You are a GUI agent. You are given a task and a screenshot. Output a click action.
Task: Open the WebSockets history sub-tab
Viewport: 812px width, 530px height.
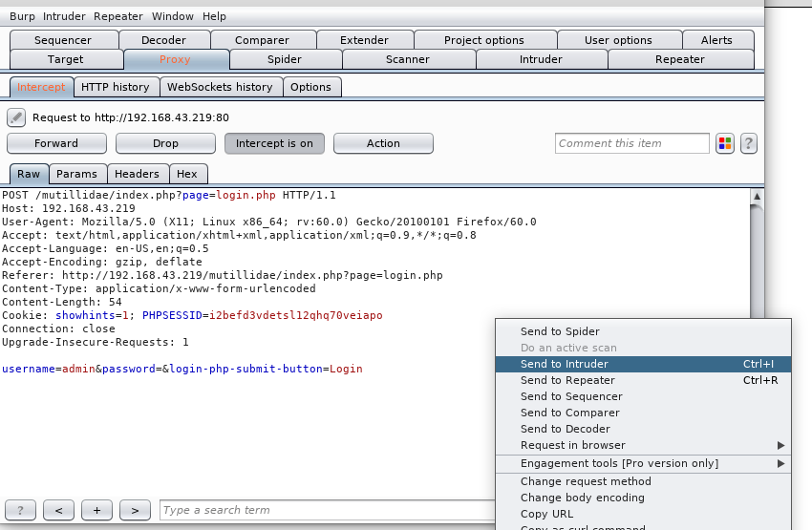(220, 87)
